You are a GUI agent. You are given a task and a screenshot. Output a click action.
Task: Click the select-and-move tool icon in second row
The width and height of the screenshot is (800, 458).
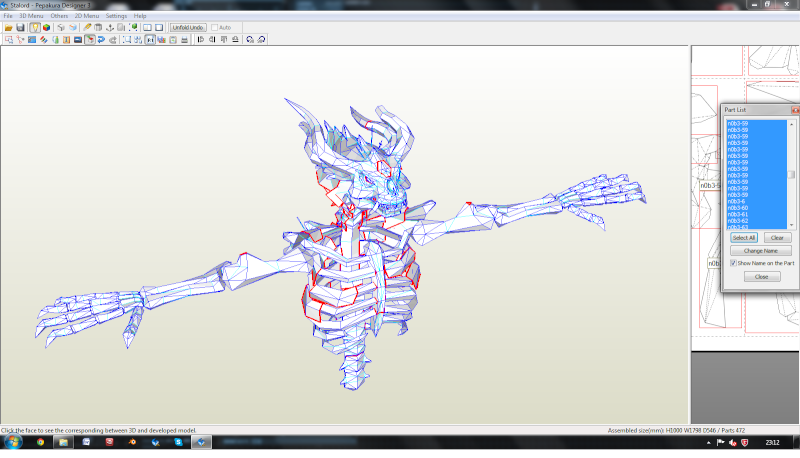(9, 40)
